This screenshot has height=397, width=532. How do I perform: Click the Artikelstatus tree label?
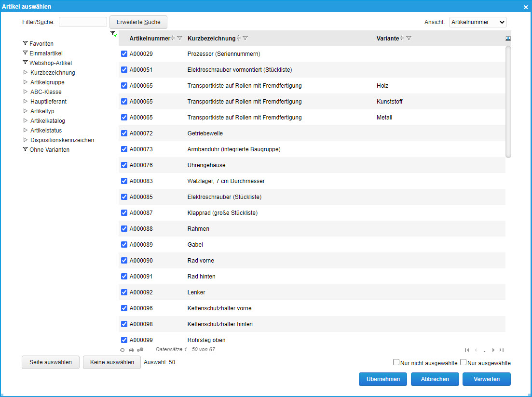point(46,131)
